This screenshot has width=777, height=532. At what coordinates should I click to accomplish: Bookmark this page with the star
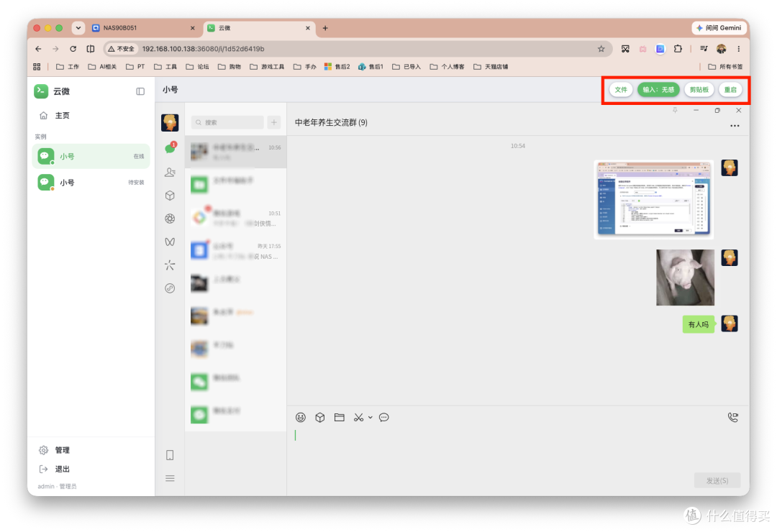click(601, 49)
